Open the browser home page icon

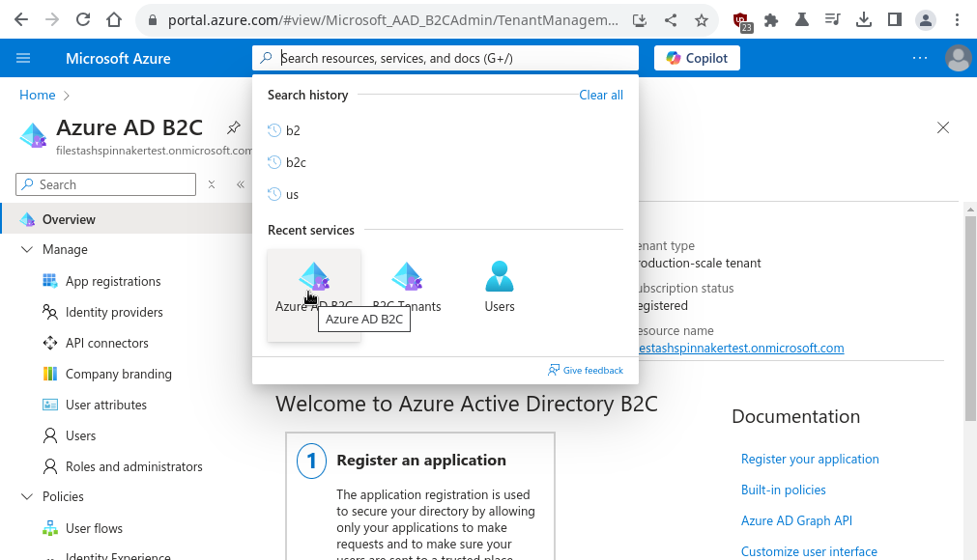pyautogui.click(x=114, y=20)
